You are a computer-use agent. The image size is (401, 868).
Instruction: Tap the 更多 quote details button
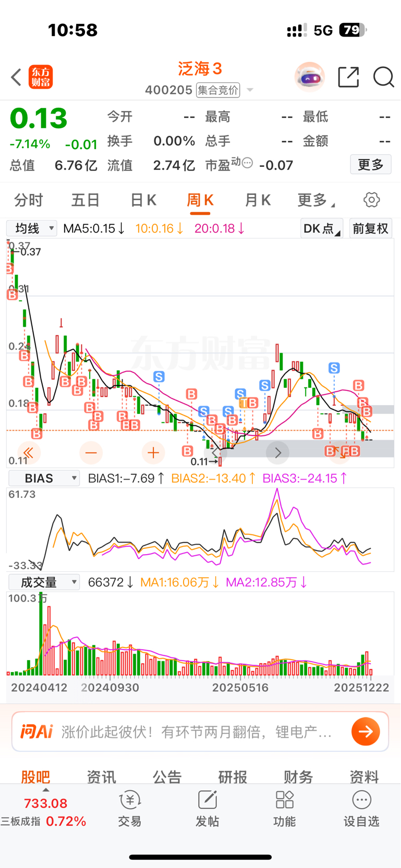pyautogui.click(x=371, y=165)
